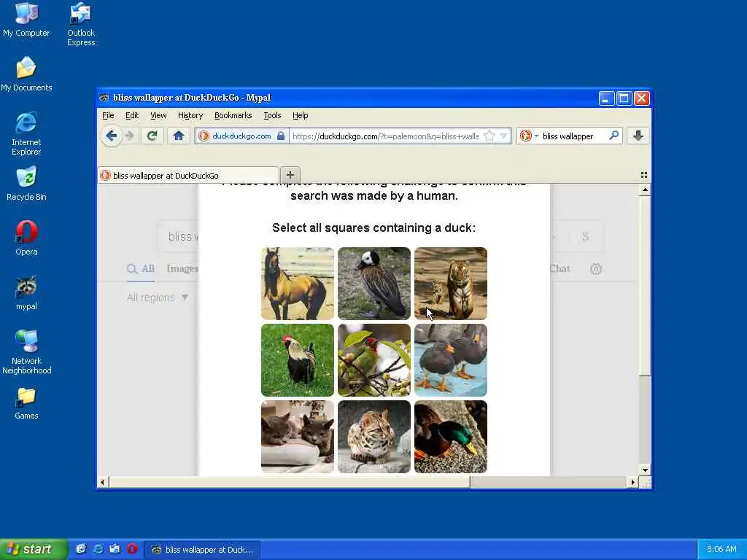Image resolution: width=747 pixels, height=560 pixels.
Task: Select the spotted leopard cat image square
Action: tap(374, 437)
